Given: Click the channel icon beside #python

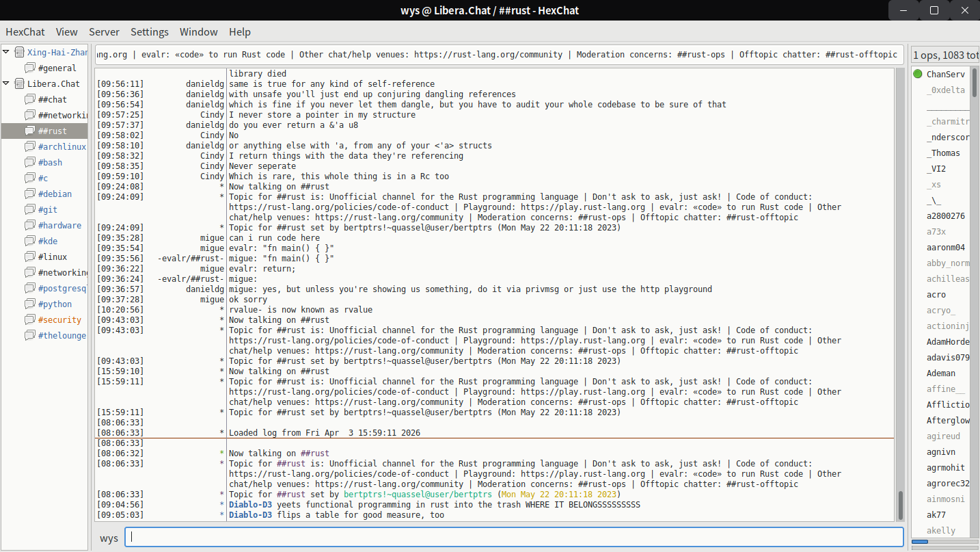Looking at the screenshot, I should click(x=30, y=304).
